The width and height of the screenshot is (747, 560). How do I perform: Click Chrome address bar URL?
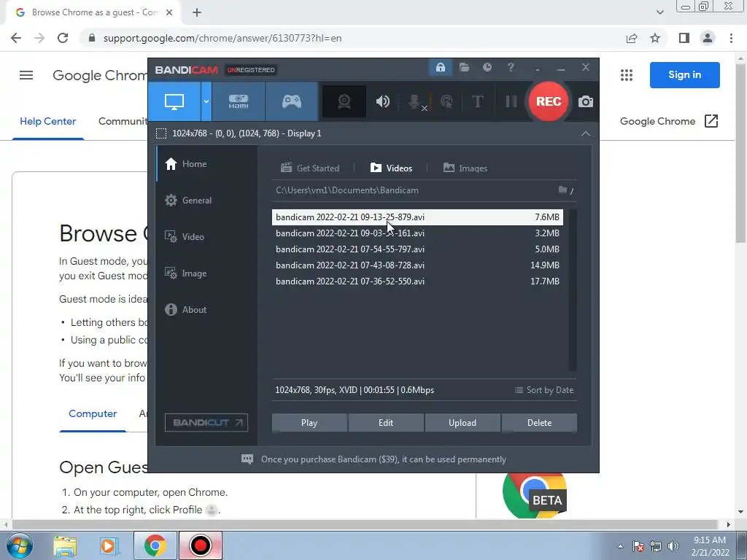(222, 38)
